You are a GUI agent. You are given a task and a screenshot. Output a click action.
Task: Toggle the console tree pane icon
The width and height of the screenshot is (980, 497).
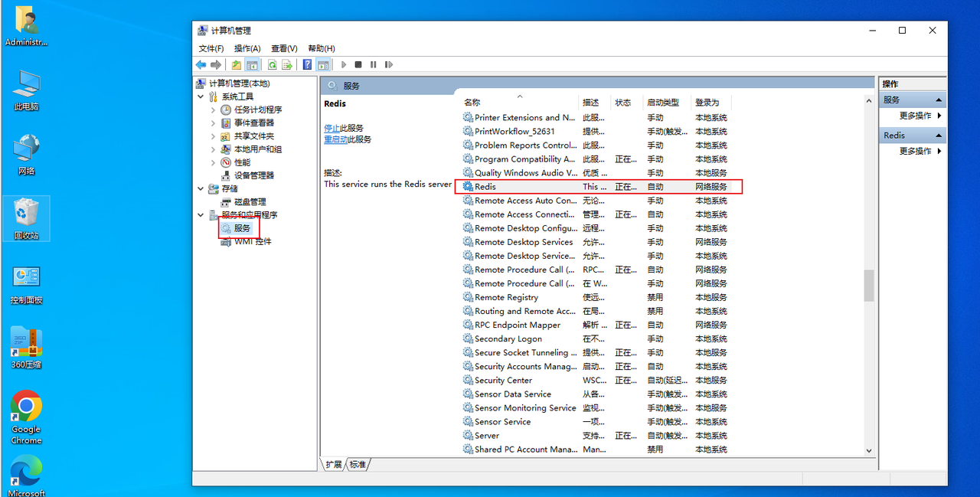252,65
